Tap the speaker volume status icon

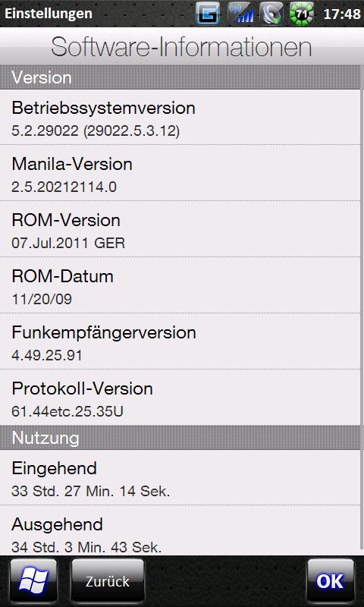(x=271, y=14)
